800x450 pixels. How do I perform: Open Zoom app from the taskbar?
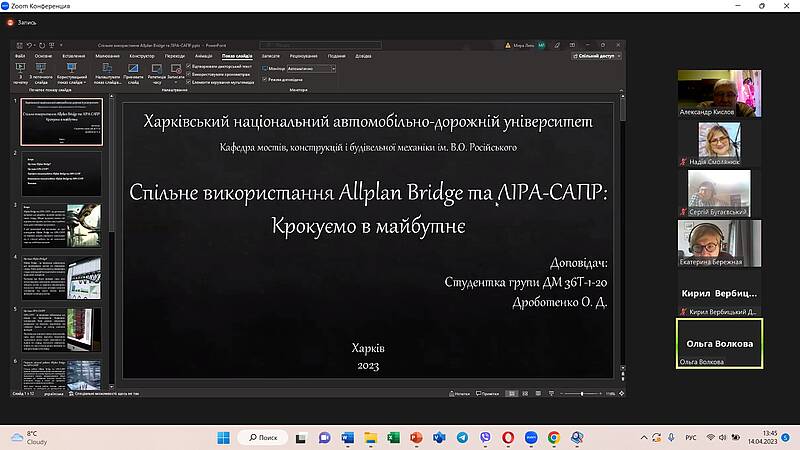[531, 438]
